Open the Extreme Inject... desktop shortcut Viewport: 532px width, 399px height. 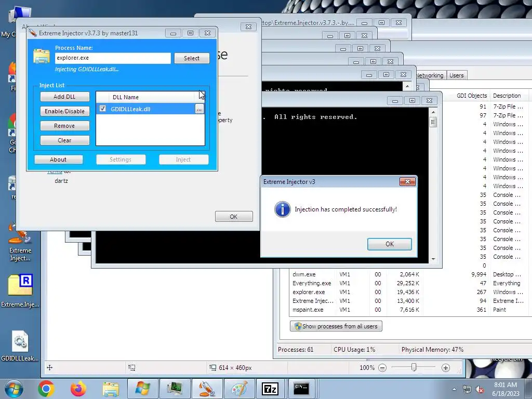(x=20, y=242)
